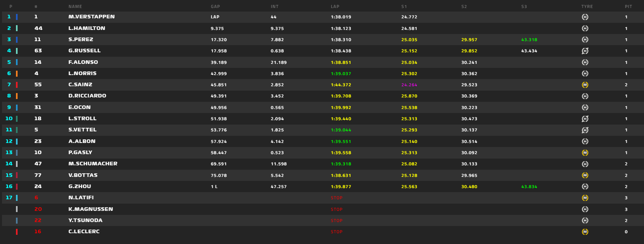This screenshot has height=244, width=644.
Task: Select driver name F.ALONSO
Action: pos(83,62)
